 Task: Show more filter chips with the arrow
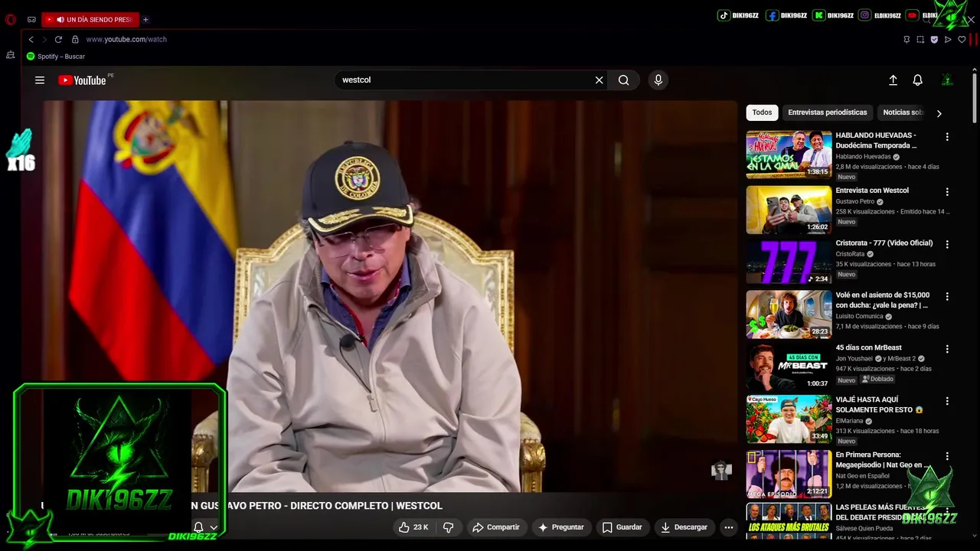(939, 113)
